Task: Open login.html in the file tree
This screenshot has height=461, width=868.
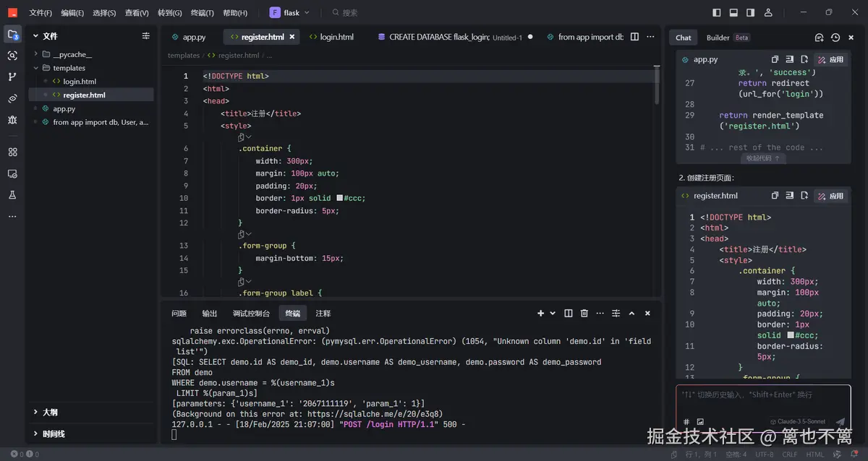Action: click(x=80, y=82)
